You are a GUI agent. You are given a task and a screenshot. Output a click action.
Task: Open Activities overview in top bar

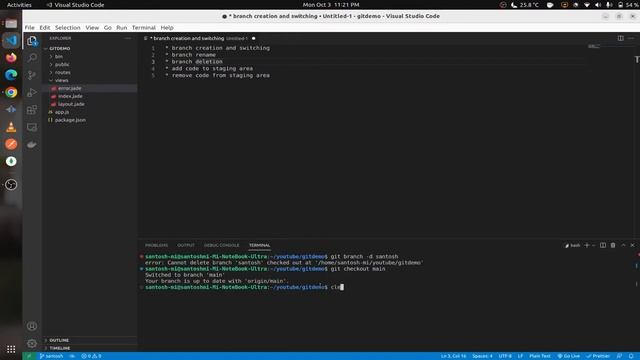point(19,5)
